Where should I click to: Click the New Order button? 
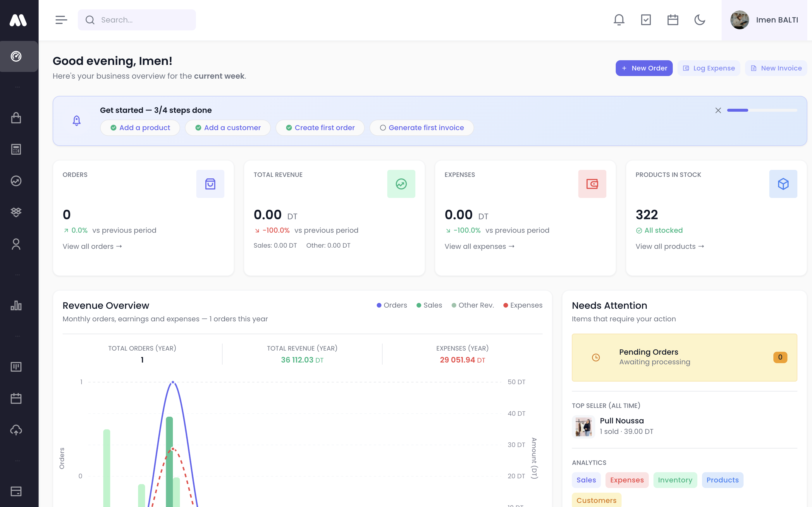644,68
